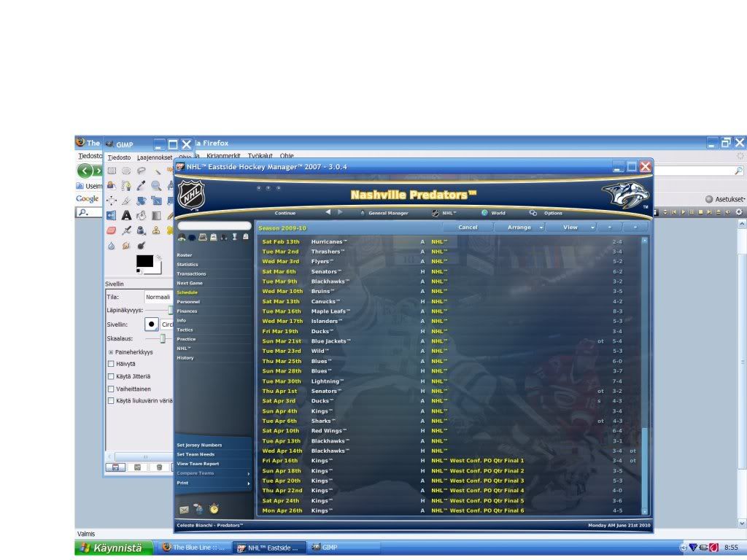
Task: Open Options in the top bar
Action: pyautogui.click(x=546, y=213)
